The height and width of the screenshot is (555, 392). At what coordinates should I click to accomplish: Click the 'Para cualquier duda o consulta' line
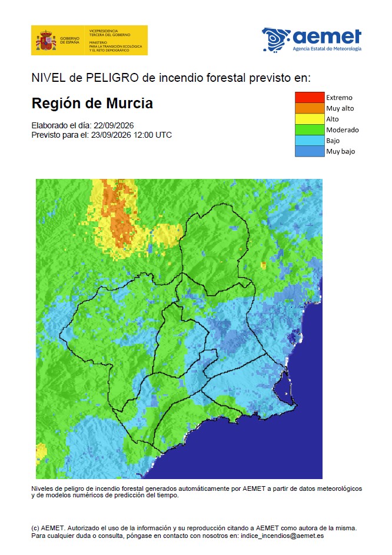pos(177,536)
